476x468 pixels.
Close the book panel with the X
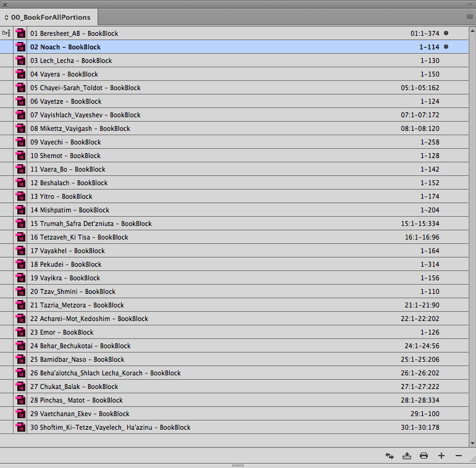pos(4,4)
